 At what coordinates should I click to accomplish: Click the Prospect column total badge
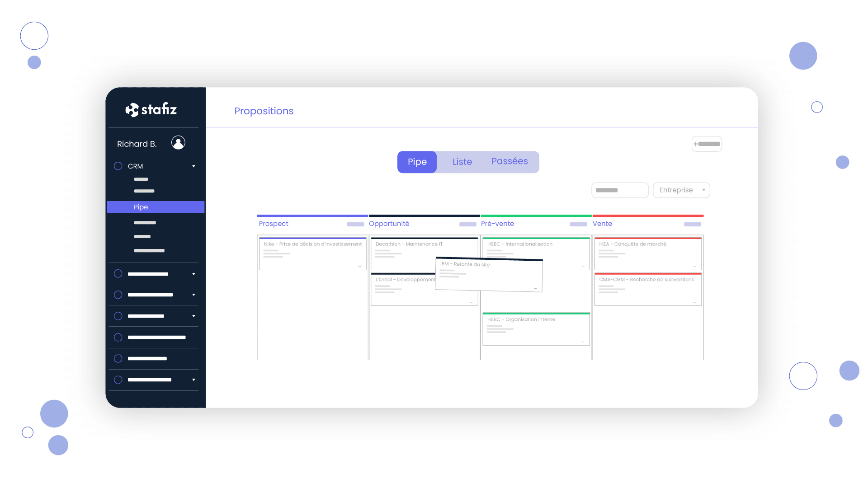click(x=355, y=224)
